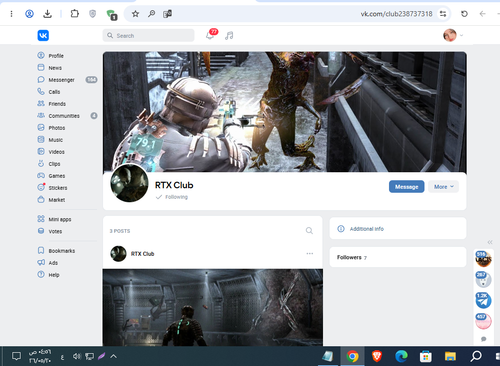Open the pink chat avatar with 457 badge
500x366 pixels.
coord(483,321)
